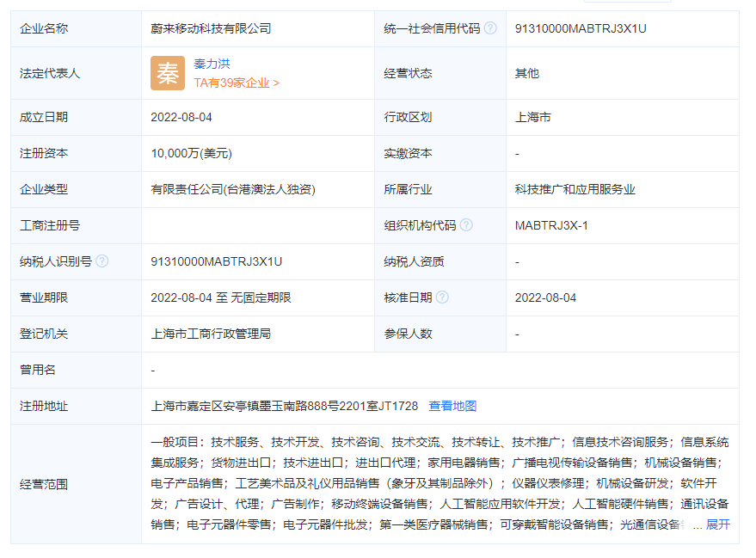Click 注册资本 label cell
Image resolution: width=756 pixels, height=558 pixels.
[77, 153]
